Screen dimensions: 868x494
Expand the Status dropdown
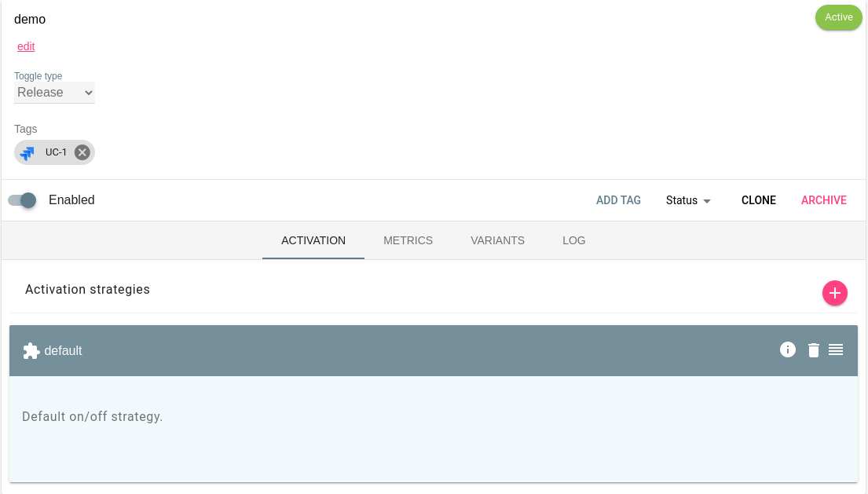(x=680, y=200)
